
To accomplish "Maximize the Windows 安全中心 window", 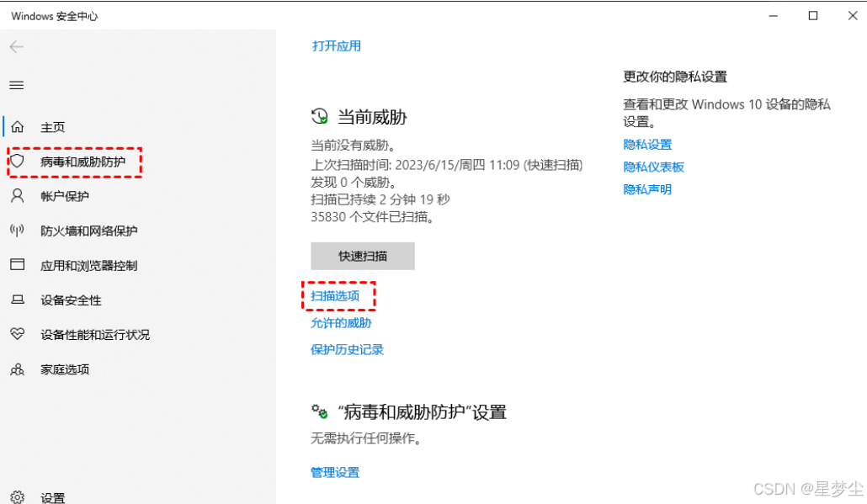I will pyautogui.click(x=813, y=16).
